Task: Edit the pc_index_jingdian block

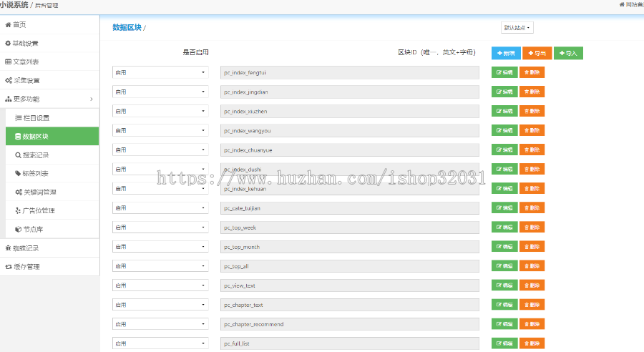Action: 504,92
